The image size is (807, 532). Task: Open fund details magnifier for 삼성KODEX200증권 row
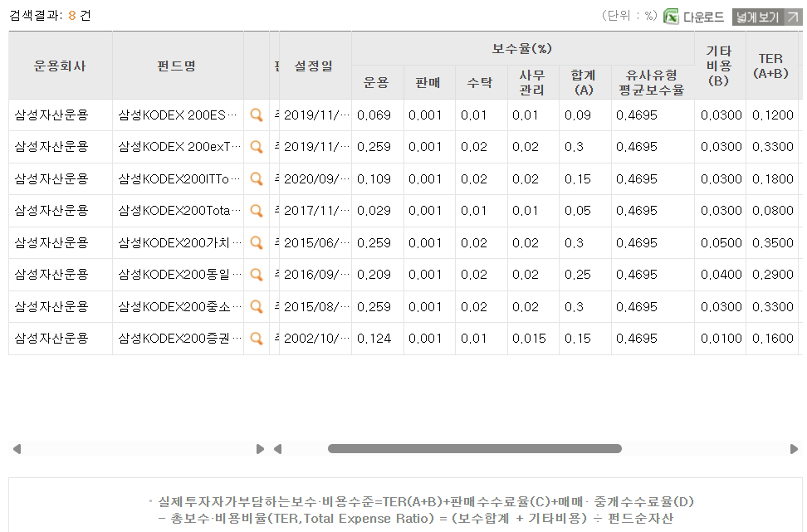pyautogui.click(x=257, y=339)
